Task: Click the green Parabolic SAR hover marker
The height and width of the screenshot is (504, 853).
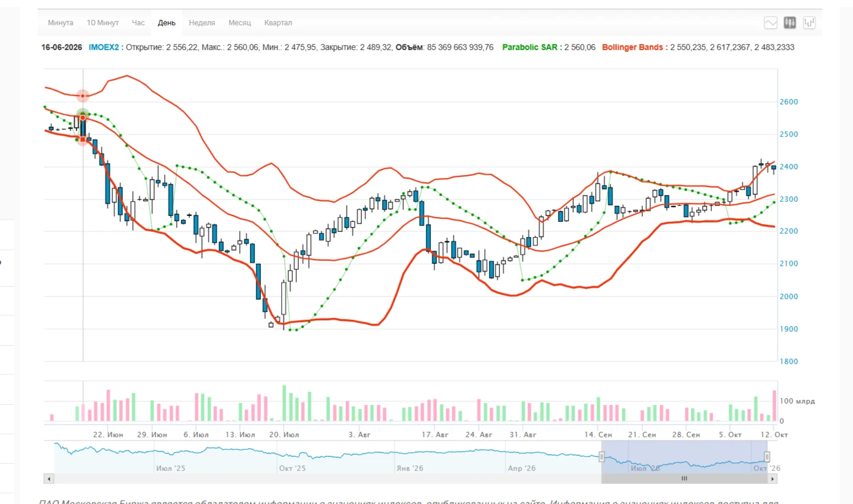Action: point(83,113)
